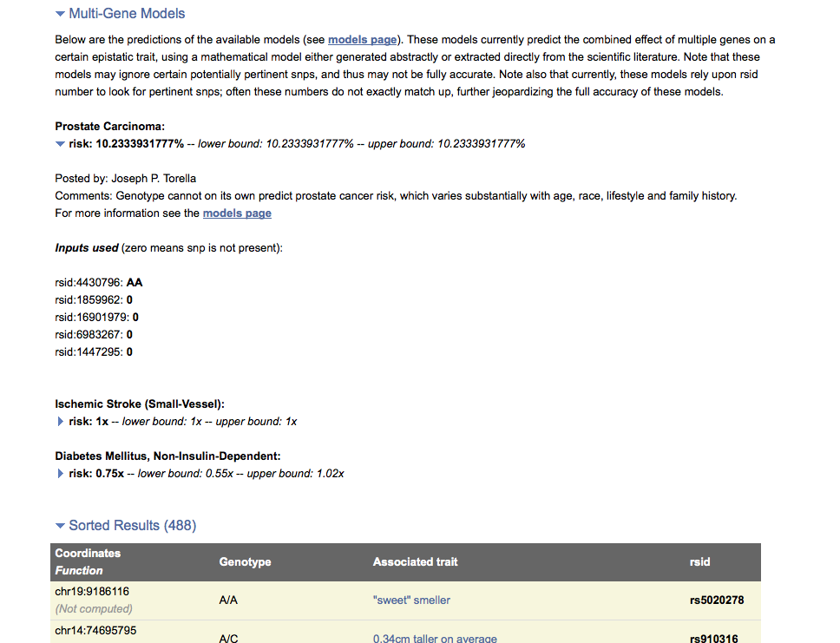The image size is (840, 643).
Task: Follow models page link below the comments
Action: 237,213
